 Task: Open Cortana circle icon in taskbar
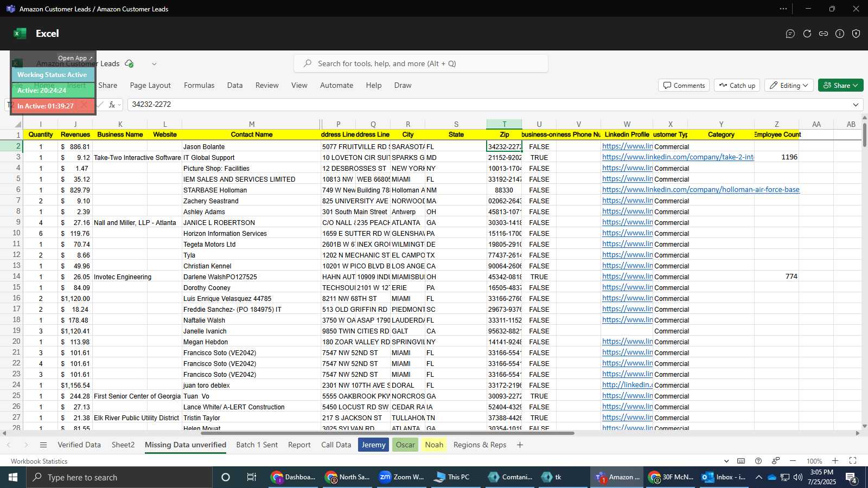click(226, 477)
